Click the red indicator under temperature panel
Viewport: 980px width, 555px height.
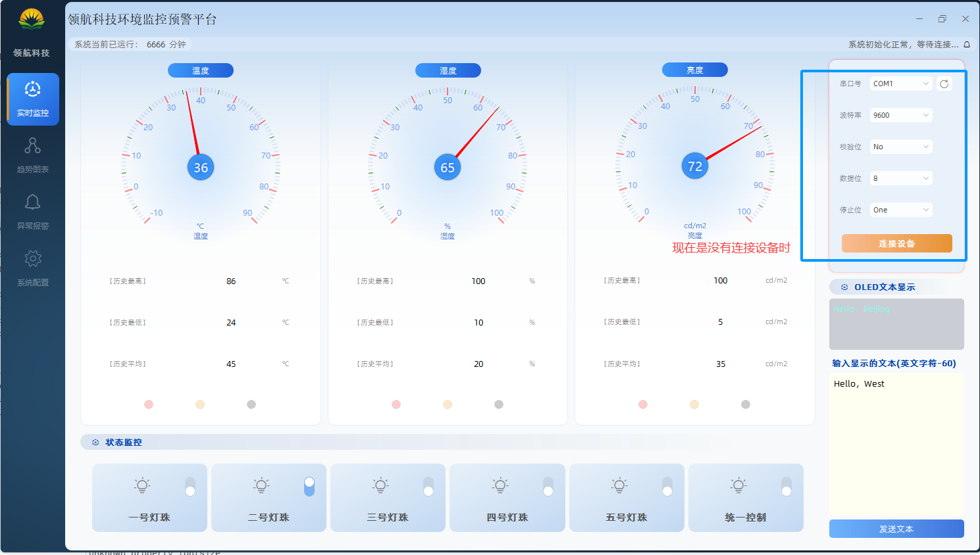[149, 404]
